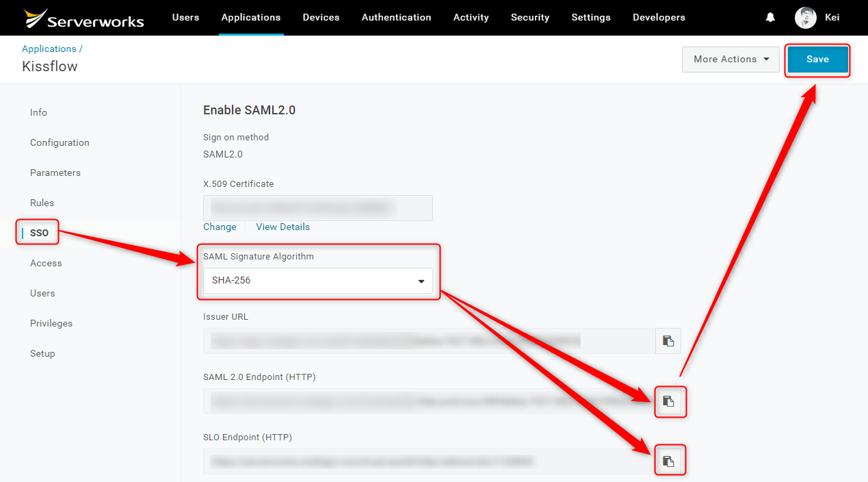The height and width of the screenshot is (482, 868).
Task: Open the Security top menu
Action: [x=530, y=18]
